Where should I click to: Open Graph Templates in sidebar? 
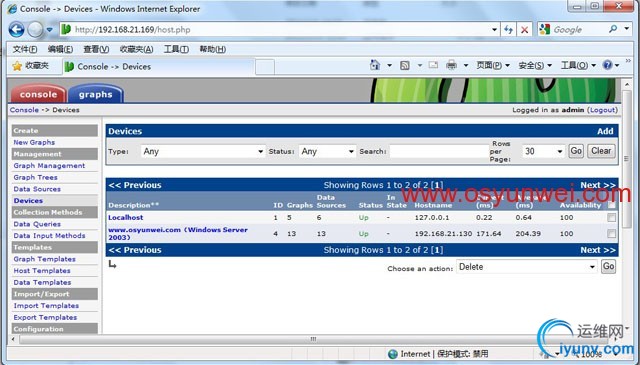pyautogui.click(x=44, y=259)
